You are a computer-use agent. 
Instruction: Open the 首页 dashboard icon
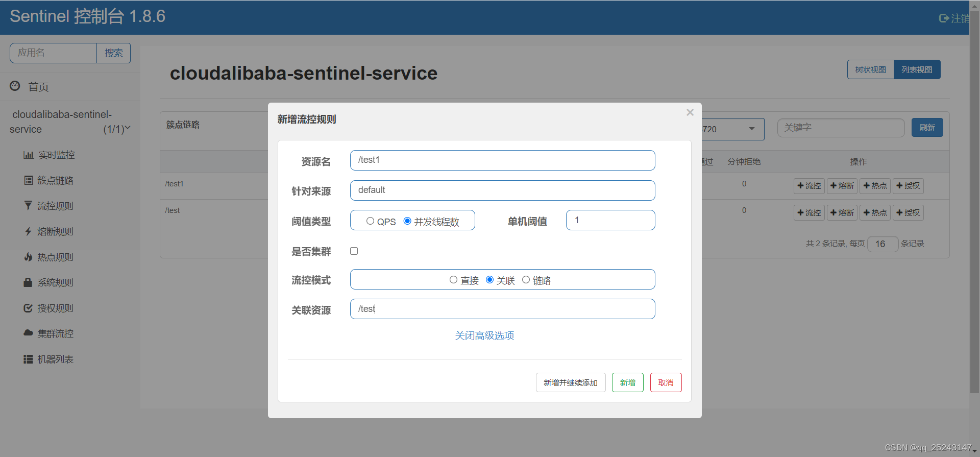click(x=15, y=86)
